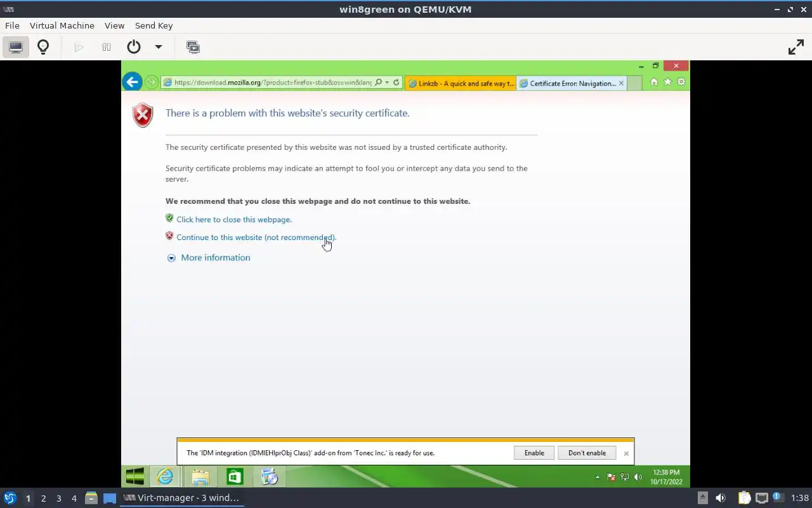Choose Don't enable for the add-on

[587, 453]
